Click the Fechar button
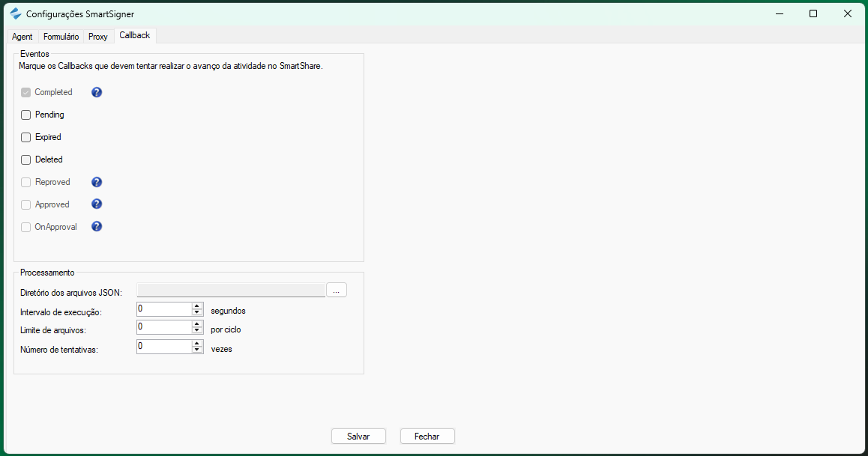Screen dimensions: 868x456 [x=427, y=436]
